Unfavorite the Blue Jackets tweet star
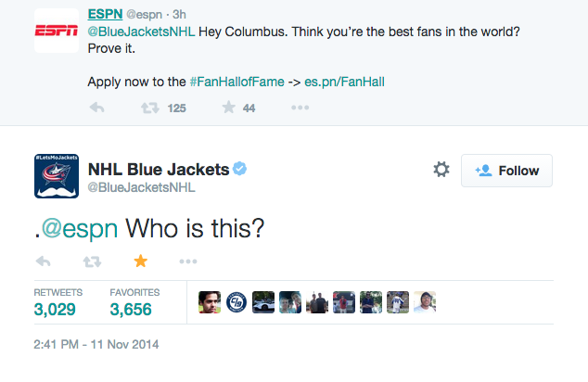Viewport: 588px width, 382px height. (141, 261)
